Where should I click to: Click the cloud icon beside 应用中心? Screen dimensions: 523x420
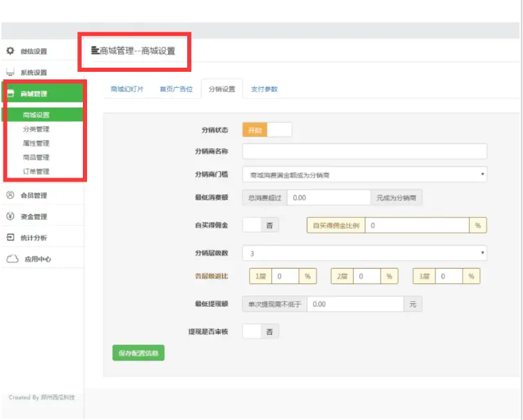pos(12,259)
